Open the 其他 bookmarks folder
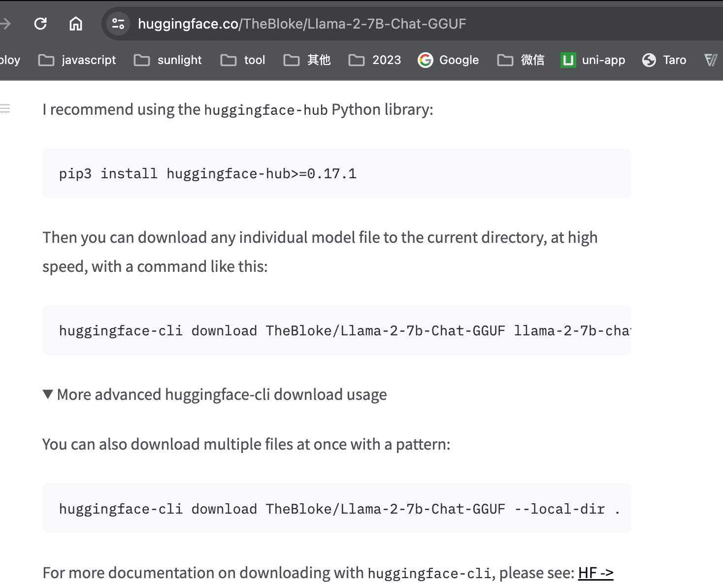The width and height of the screenshot is (723, 588). point(306,60)
